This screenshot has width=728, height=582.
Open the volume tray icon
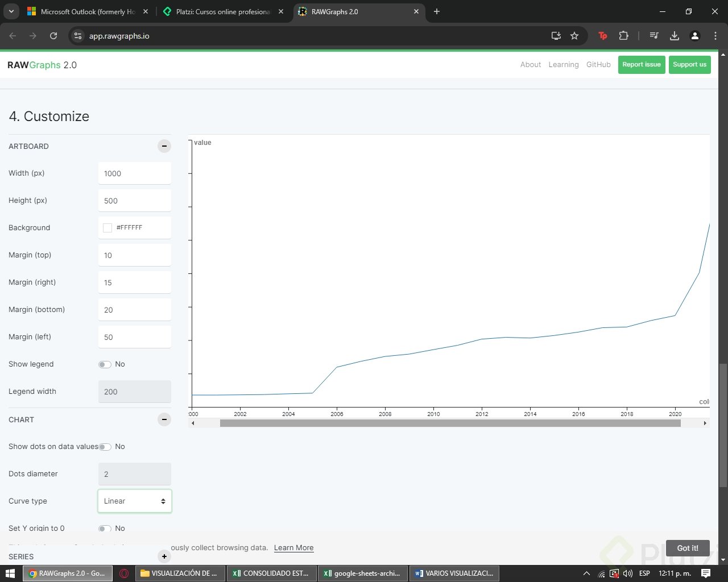point(628,573)
